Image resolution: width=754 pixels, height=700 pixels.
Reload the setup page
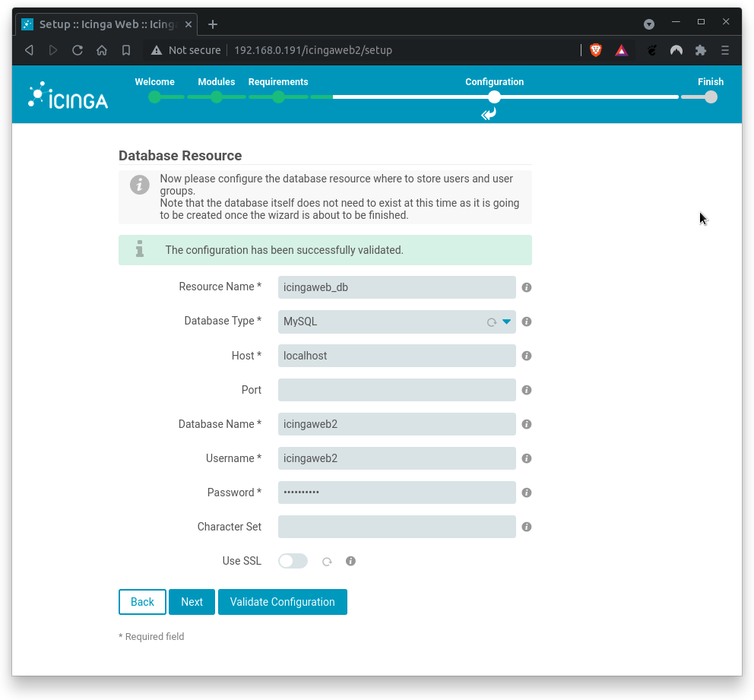click(x=78, y=50)
